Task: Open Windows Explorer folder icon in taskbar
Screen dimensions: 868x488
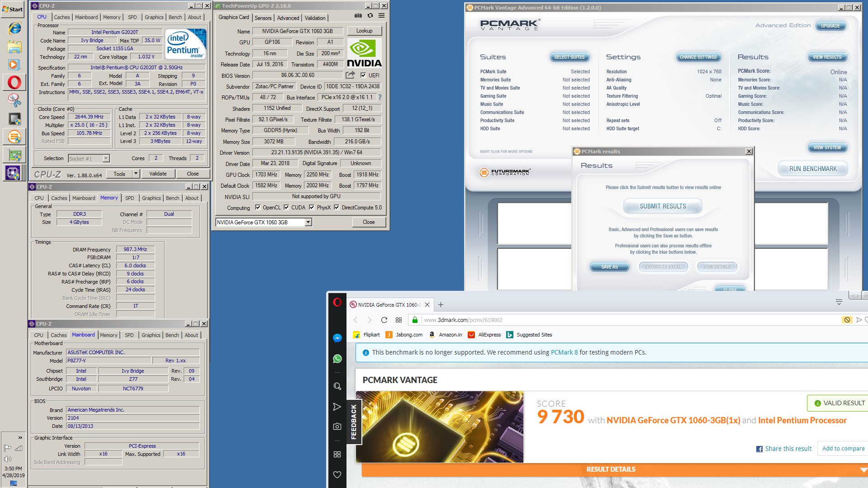Action: coord(14,47)
